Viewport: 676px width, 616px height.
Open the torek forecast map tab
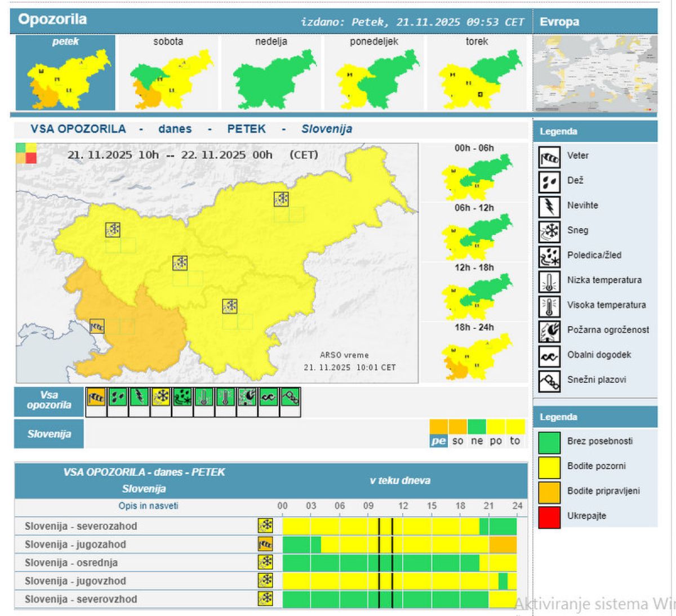(x=477, y=73)
